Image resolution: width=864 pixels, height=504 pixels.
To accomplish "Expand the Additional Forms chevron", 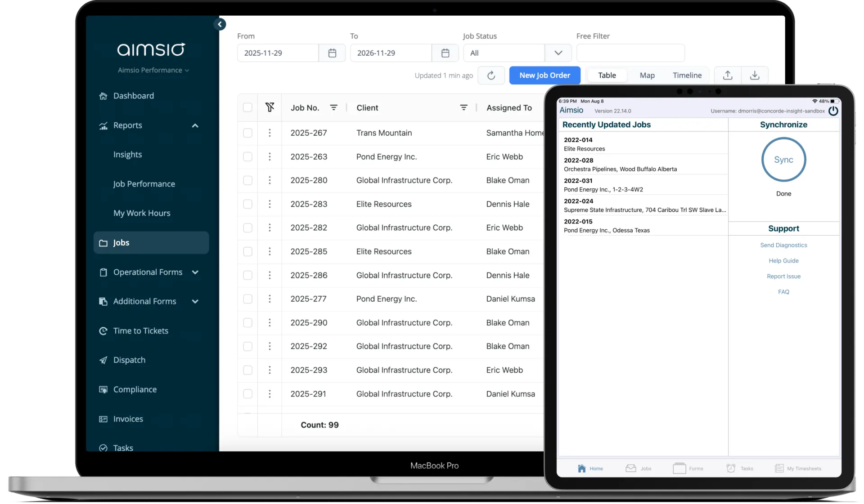I will [195, 302].
